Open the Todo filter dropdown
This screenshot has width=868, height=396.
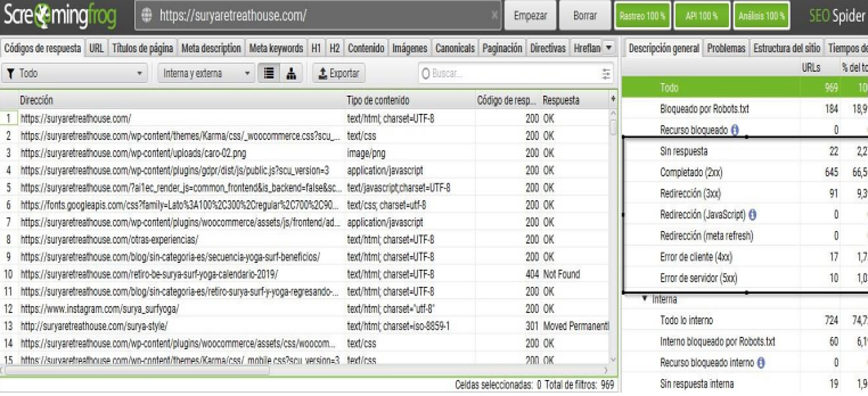[75, 73]
